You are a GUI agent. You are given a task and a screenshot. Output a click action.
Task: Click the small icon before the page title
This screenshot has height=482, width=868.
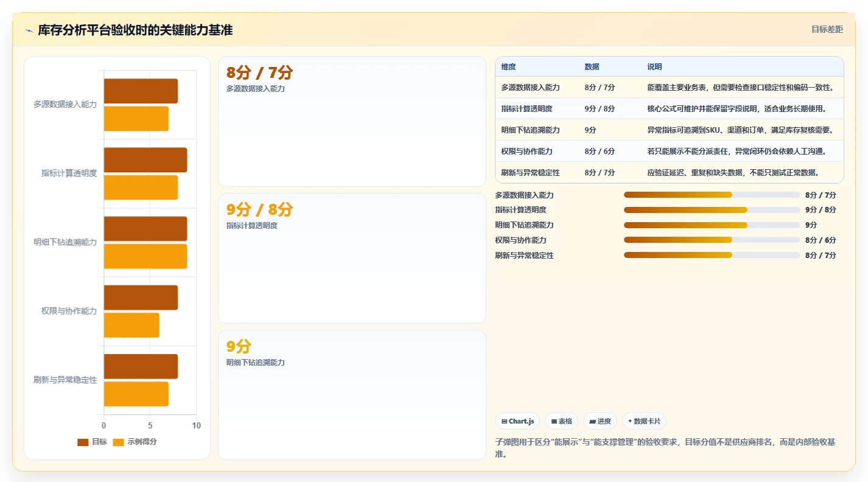coord(29,30)
